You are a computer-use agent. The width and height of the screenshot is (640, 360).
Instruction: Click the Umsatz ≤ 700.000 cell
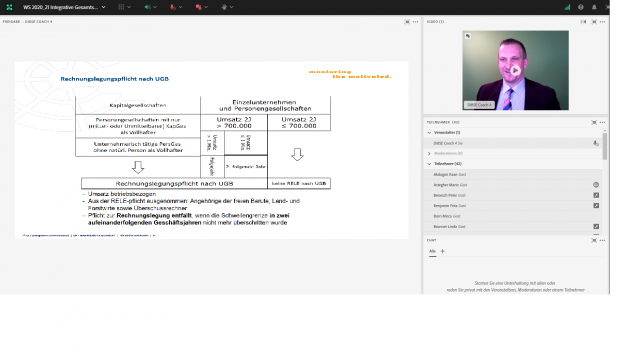point(299,122)
